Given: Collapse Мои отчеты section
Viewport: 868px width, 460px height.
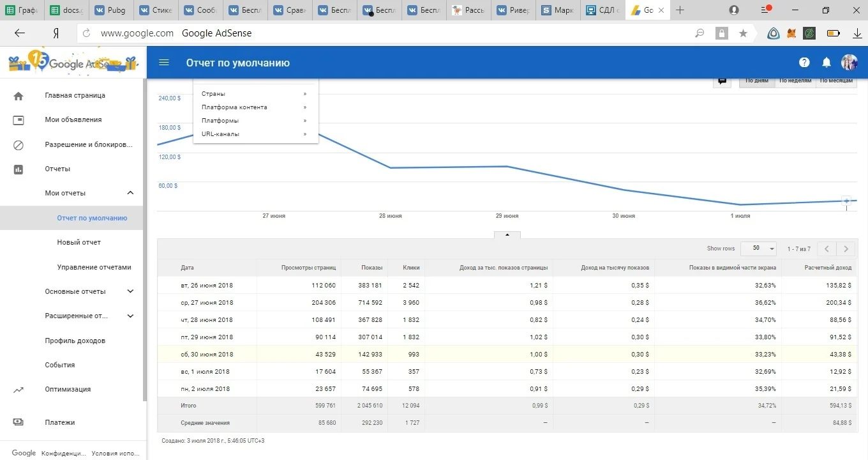Looking at the screenshot, I should click(131, 193).
